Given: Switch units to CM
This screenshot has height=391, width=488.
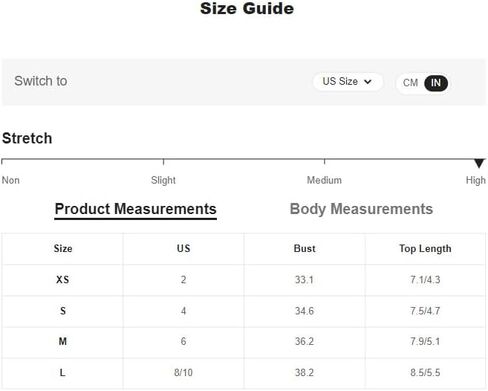Looking at the screenshot, I should 410,83.
